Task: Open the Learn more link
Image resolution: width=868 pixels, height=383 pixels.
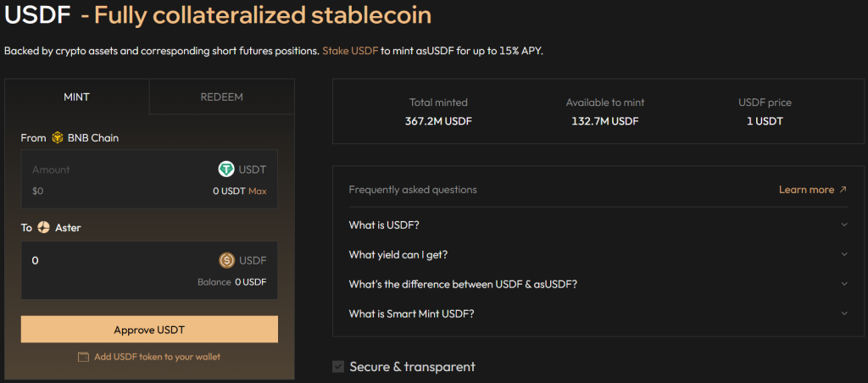Action: 806,190
